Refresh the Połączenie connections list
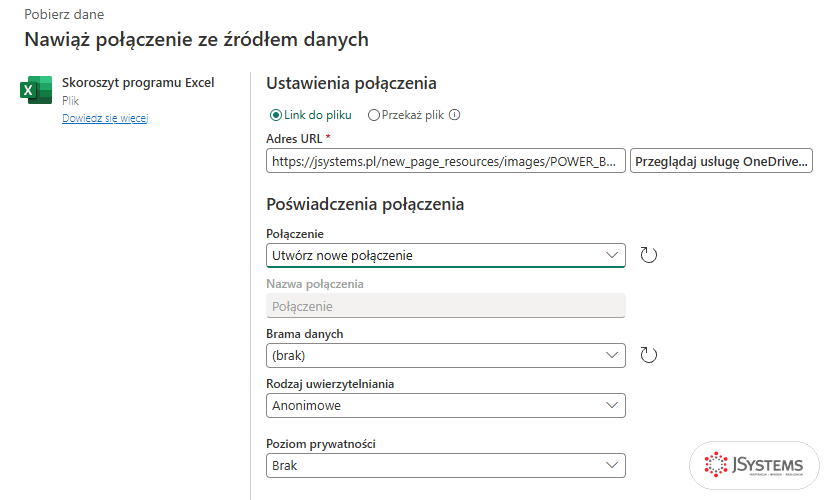This screenshot has width=830, height=500. click(x=648, y=255)
